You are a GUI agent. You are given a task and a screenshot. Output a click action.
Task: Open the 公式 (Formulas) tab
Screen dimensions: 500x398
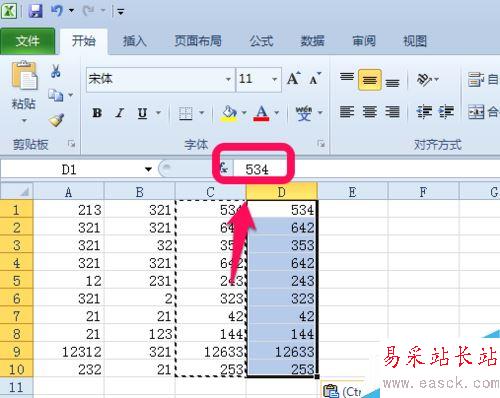[261, 41]
